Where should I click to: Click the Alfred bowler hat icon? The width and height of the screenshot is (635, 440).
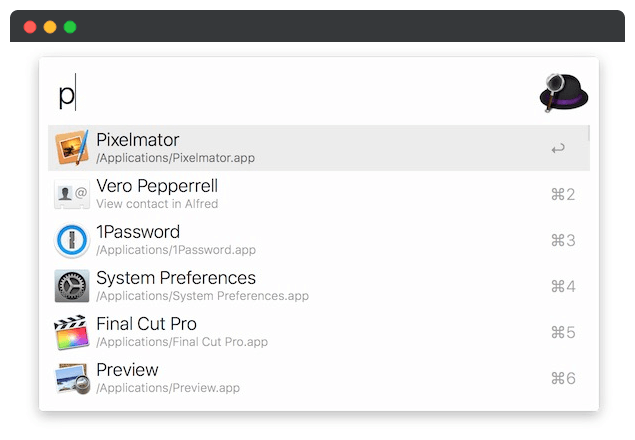click(564, 93)
